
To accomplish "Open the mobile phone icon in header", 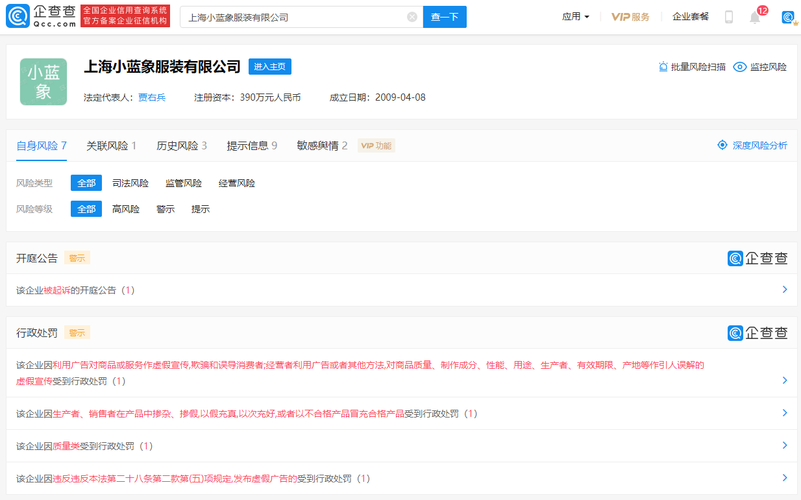I will click(x=728, y=17).
